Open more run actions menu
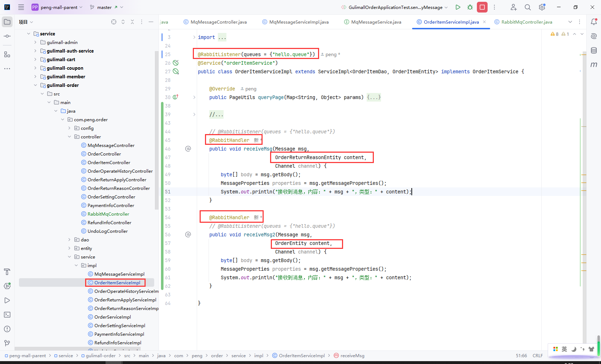 point(494,7)
